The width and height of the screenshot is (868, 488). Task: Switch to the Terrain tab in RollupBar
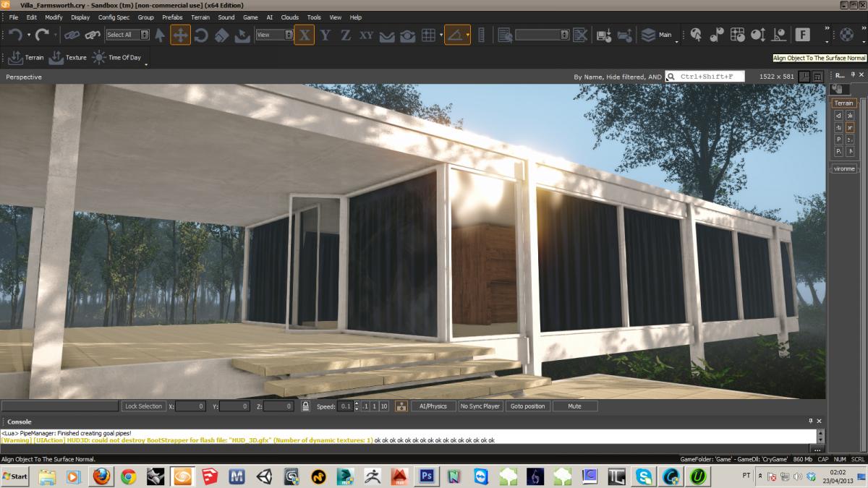click(843, 103)
